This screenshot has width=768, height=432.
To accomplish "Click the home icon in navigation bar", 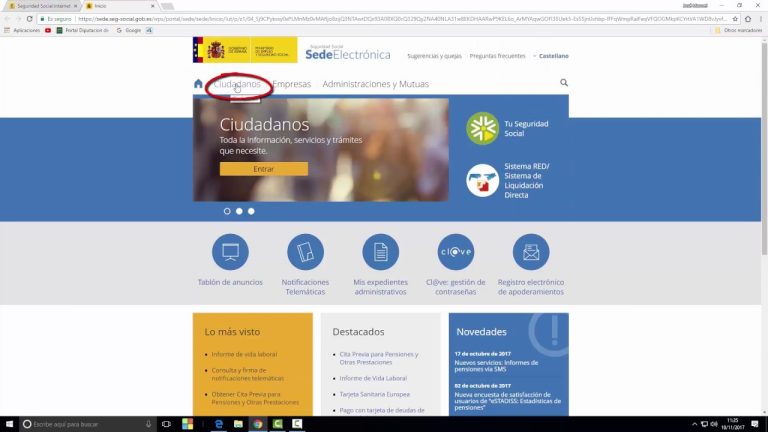I will pos(198,84).
